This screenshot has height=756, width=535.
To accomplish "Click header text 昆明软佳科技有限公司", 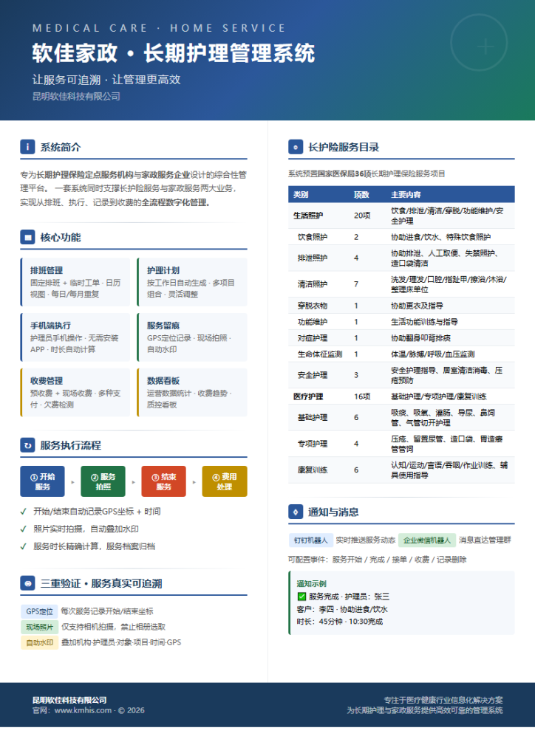I will 76,97.
